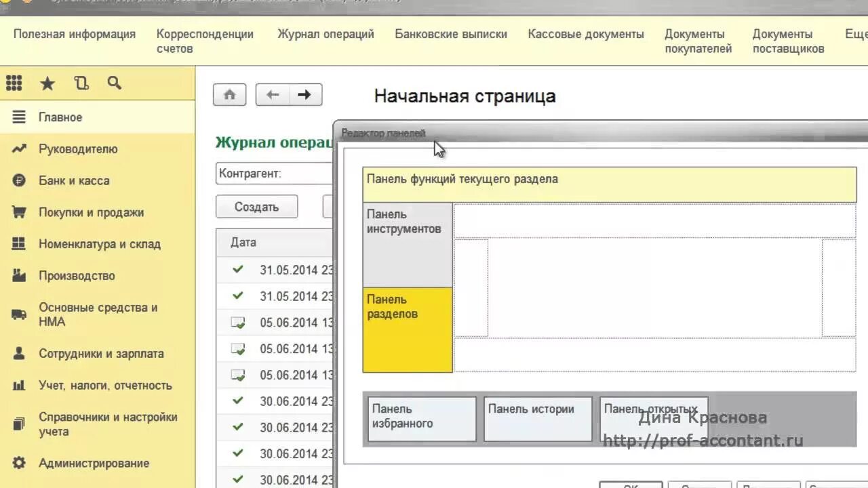
Task: Click the Журнал операций green heading link
Action: click(x=274, y=143)
